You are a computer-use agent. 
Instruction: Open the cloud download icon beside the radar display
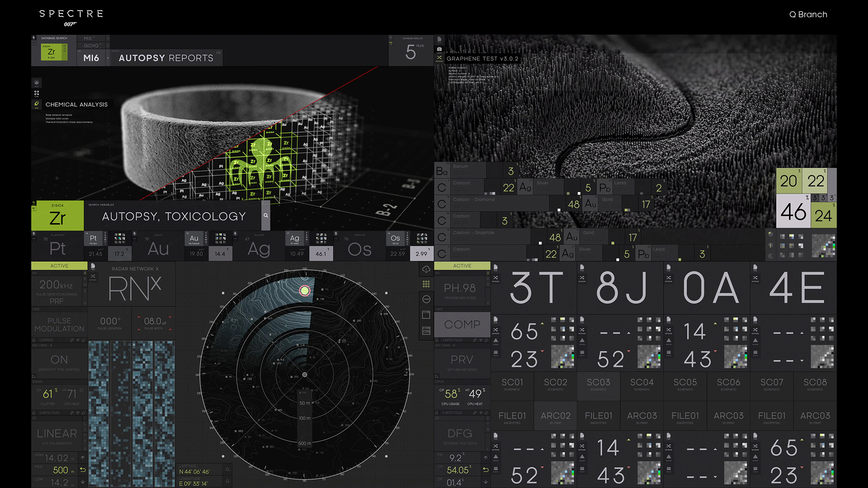pos(426,269)
